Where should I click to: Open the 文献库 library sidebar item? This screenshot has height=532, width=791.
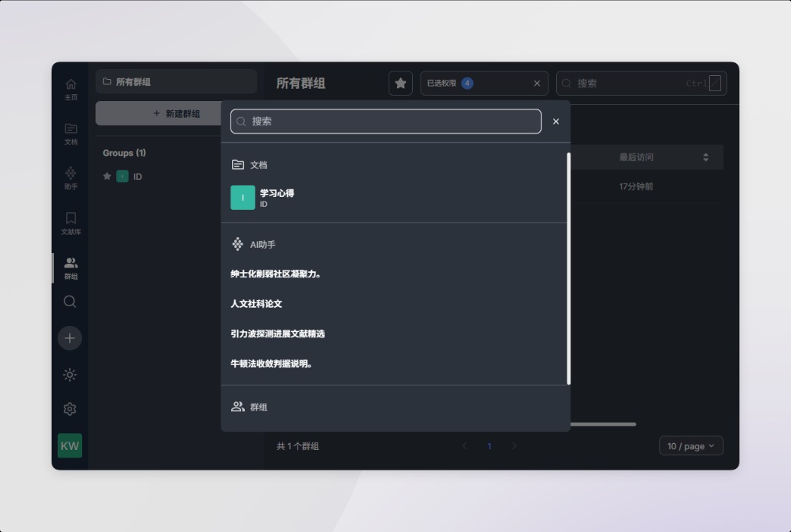(x=71, y=223)
